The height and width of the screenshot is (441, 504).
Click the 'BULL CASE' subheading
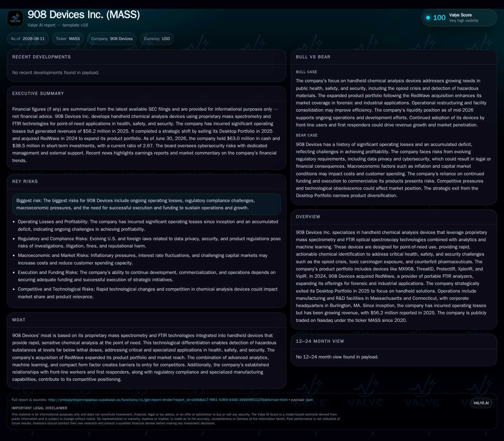[x=306, y=72]
